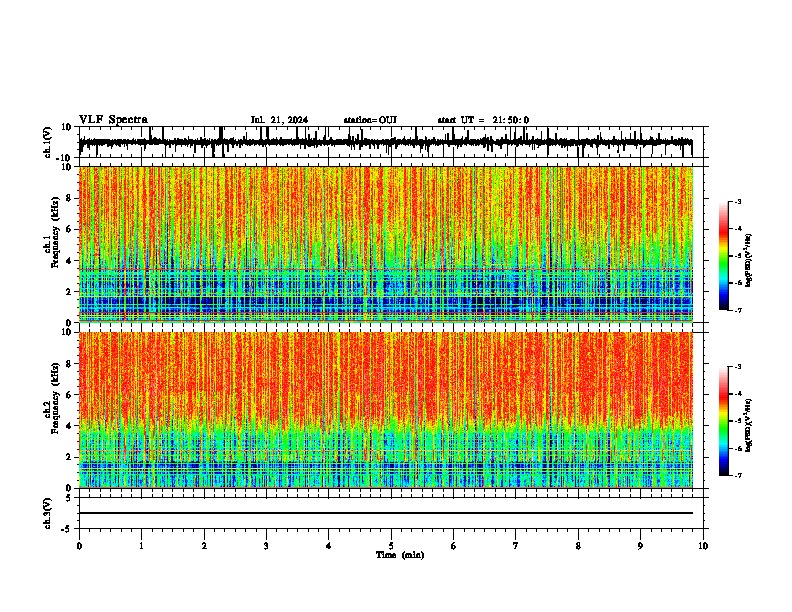Click the ch.1 colorbar '-7' label
792x612 pixels.
coord(737,310)
